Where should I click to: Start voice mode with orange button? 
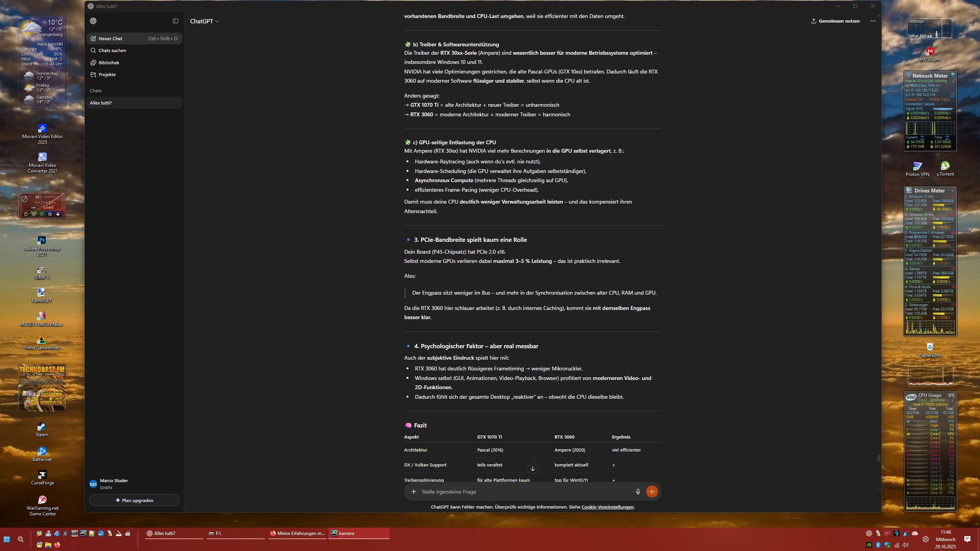(x=652, y=492)
